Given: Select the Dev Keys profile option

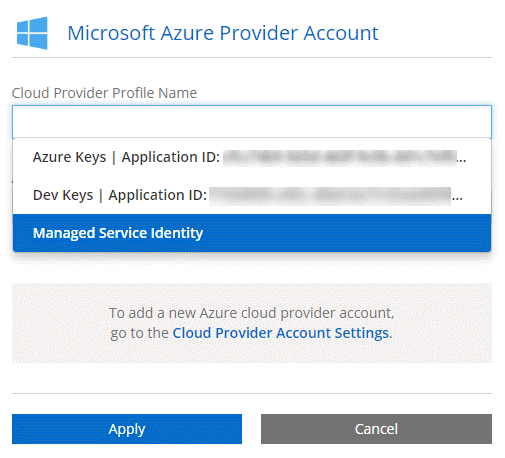Looking at the screenshot, I should 252,195.
